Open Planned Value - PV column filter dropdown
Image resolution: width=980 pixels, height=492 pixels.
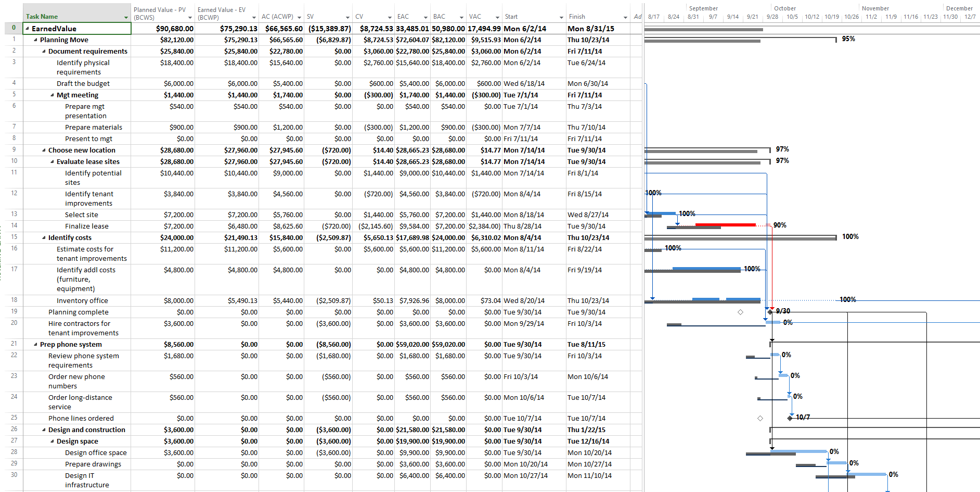coord(190,18)
